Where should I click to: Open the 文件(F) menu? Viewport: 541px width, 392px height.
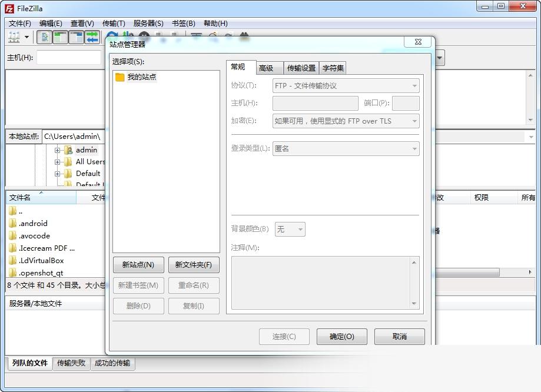19,24
